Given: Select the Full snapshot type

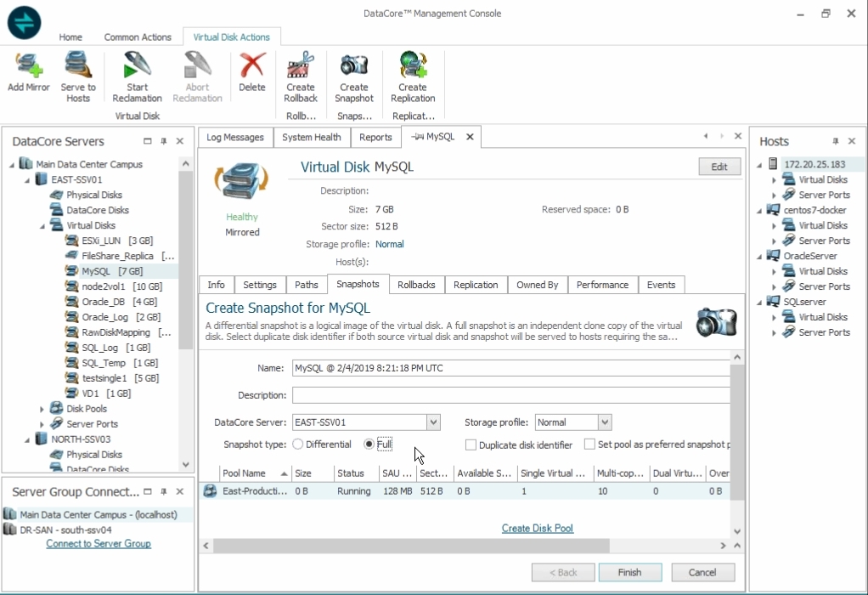Looking at the screenshot, I should tap(369, 445).
